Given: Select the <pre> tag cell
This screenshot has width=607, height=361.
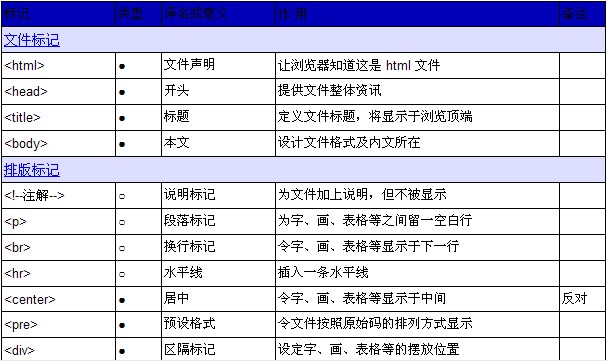Looking at the screenshot, I should coord(58,324).
